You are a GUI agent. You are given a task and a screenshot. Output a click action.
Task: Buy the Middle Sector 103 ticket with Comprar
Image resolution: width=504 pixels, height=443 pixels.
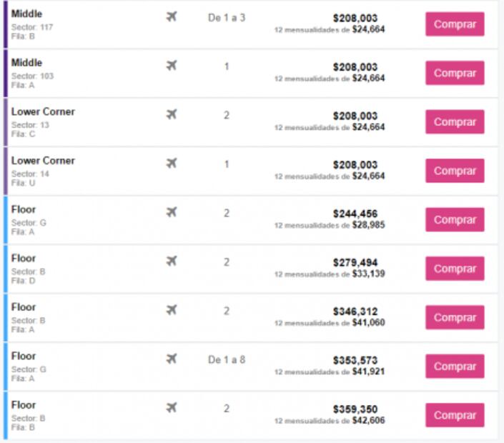pos(455,73)
